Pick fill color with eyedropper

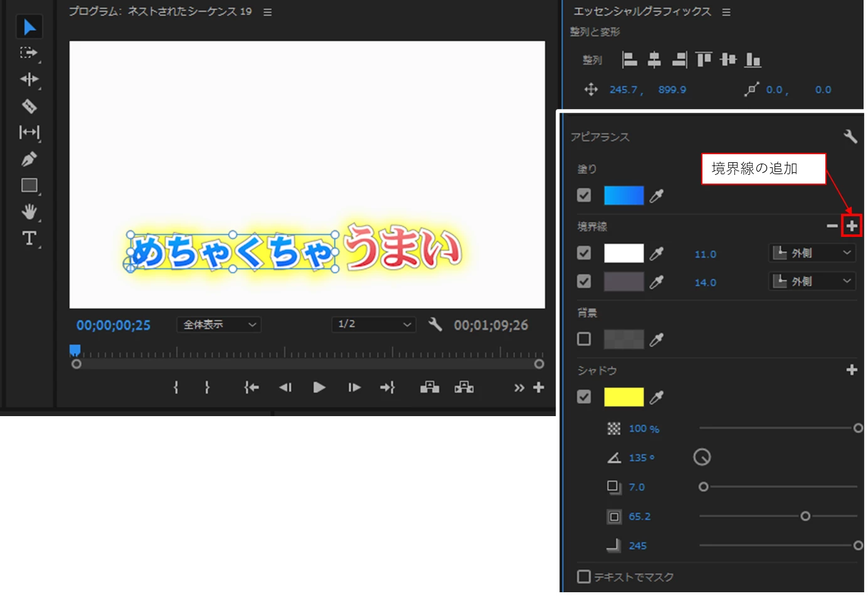point(657,196)
